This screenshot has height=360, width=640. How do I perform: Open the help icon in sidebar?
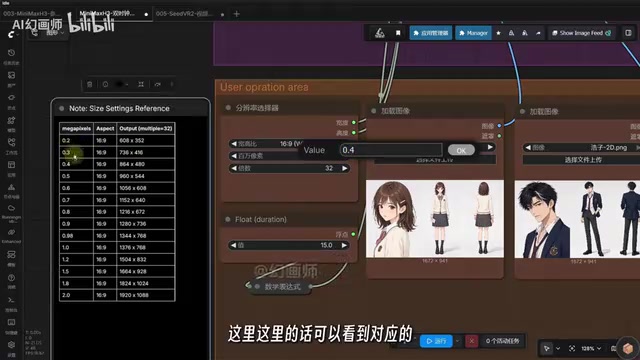(11, 278)
